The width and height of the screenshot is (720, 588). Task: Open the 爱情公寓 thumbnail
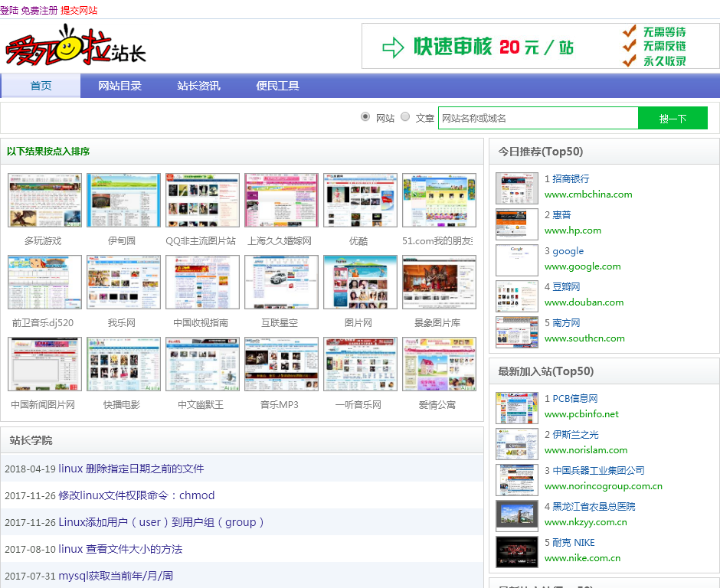pyautogui.click(x=440, y=364)
